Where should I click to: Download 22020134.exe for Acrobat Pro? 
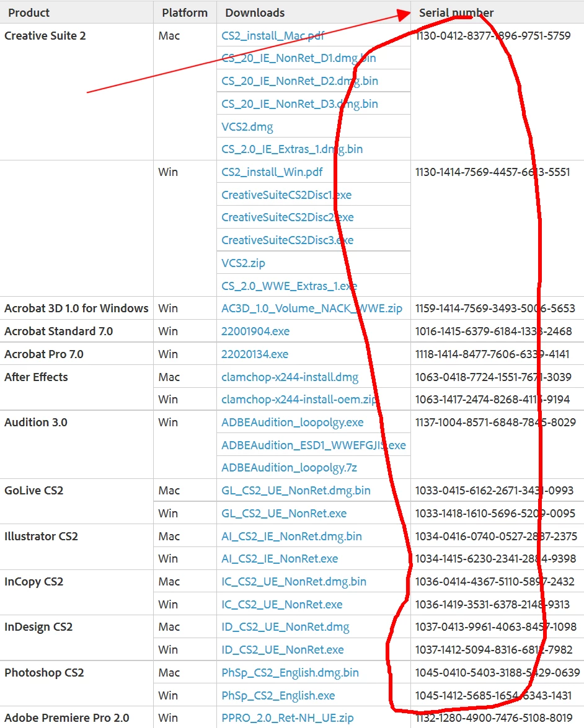point(255,354)
